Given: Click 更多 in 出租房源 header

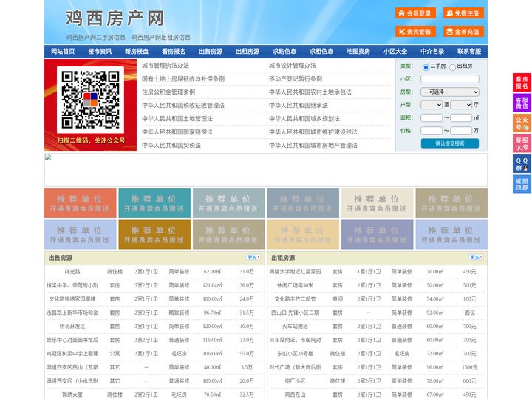Looking at the screenshot, I should [x=476, y=258].
